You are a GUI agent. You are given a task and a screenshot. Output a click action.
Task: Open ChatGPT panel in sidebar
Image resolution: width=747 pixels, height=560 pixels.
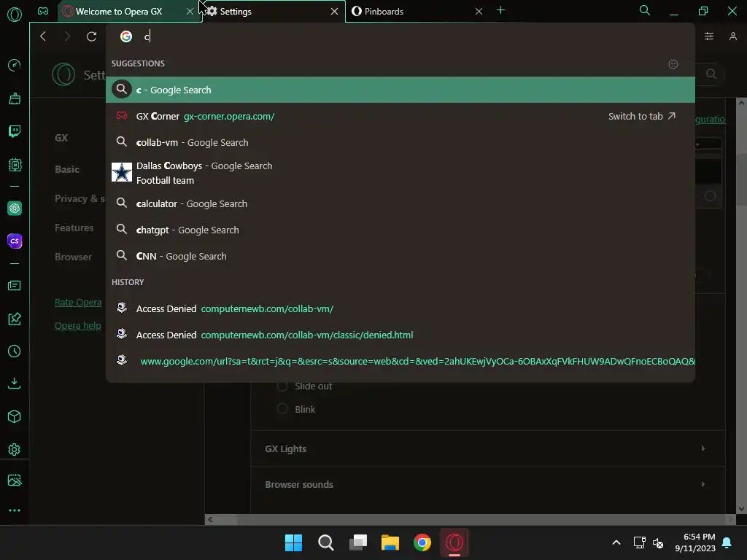(x=15, y=208)
